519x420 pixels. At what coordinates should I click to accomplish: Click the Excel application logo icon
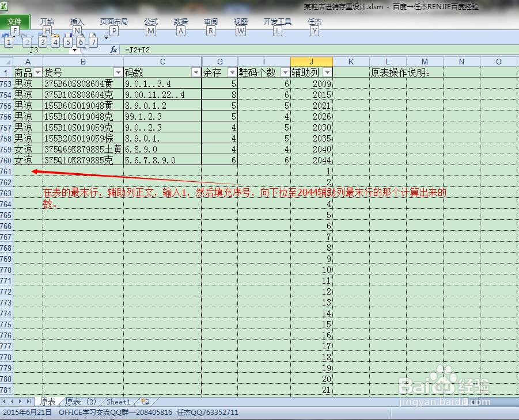(x=4, y=6)
